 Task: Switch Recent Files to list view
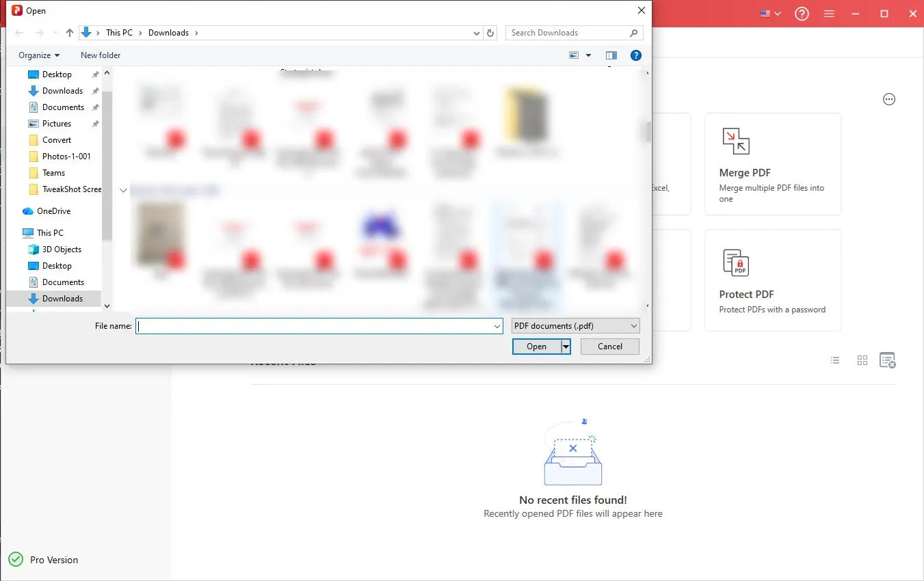(835, 360)
